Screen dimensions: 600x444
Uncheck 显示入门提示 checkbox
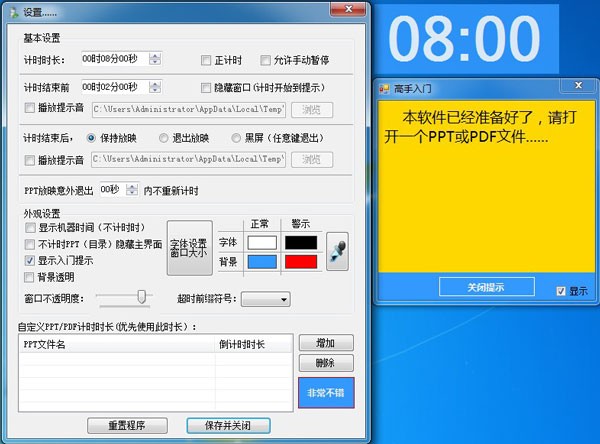[x=30, y=260]
